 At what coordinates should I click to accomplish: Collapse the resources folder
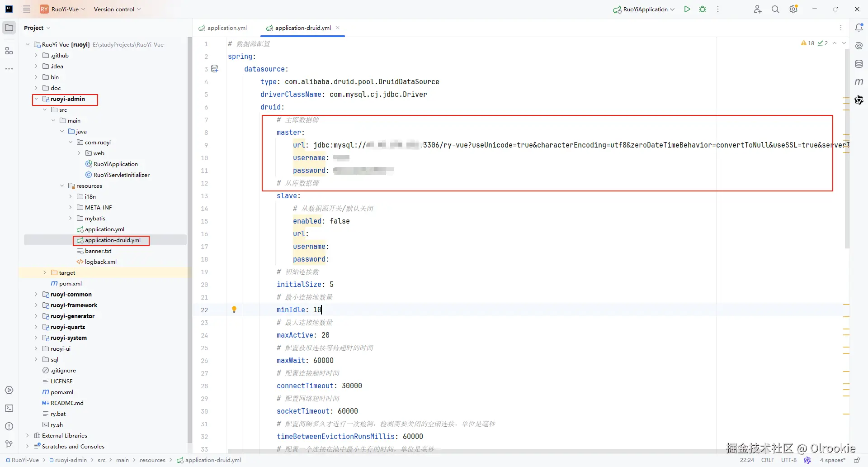click(62, 186)
